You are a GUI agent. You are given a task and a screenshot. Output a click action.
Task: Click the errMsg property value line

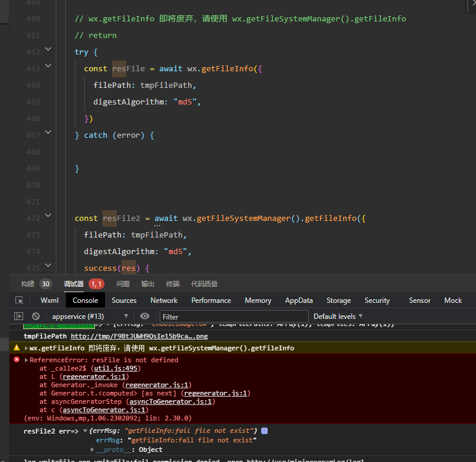176,440
